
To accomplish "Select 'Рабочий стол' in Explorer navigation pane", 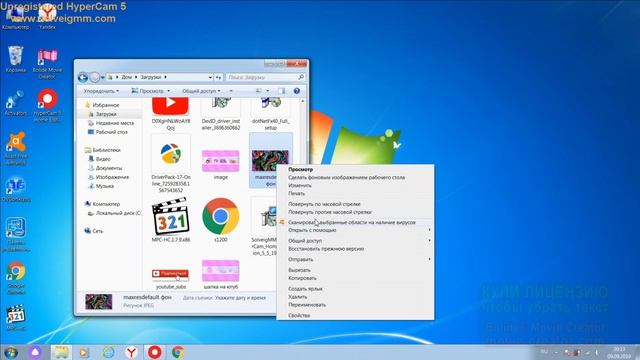I will 111,132.
